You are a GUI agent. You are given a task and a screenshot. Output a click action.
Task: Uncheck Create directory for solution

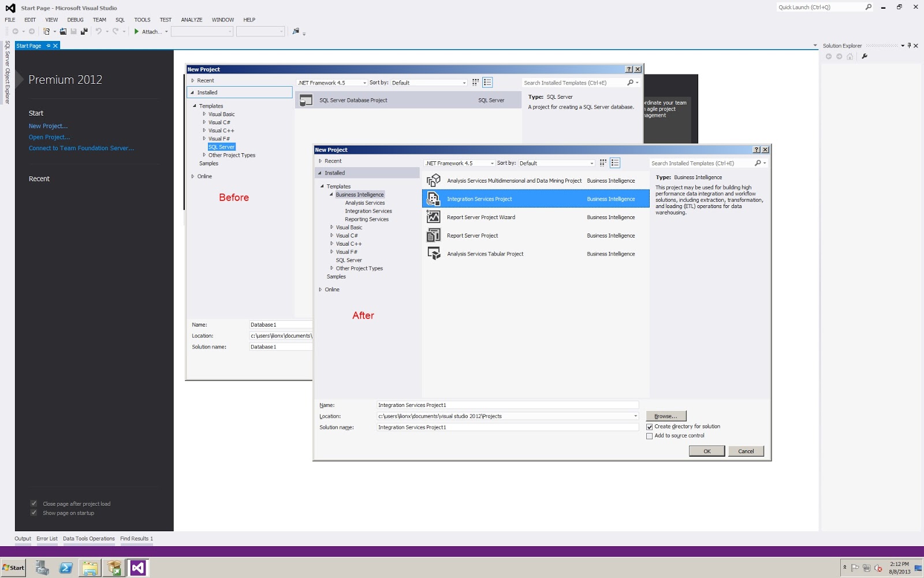pos(649,427)
